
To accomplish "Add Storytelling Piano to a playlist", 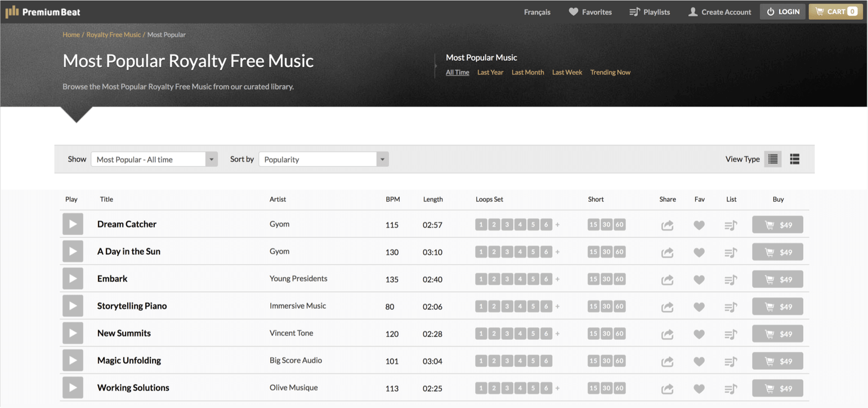I will click(731, 307).
